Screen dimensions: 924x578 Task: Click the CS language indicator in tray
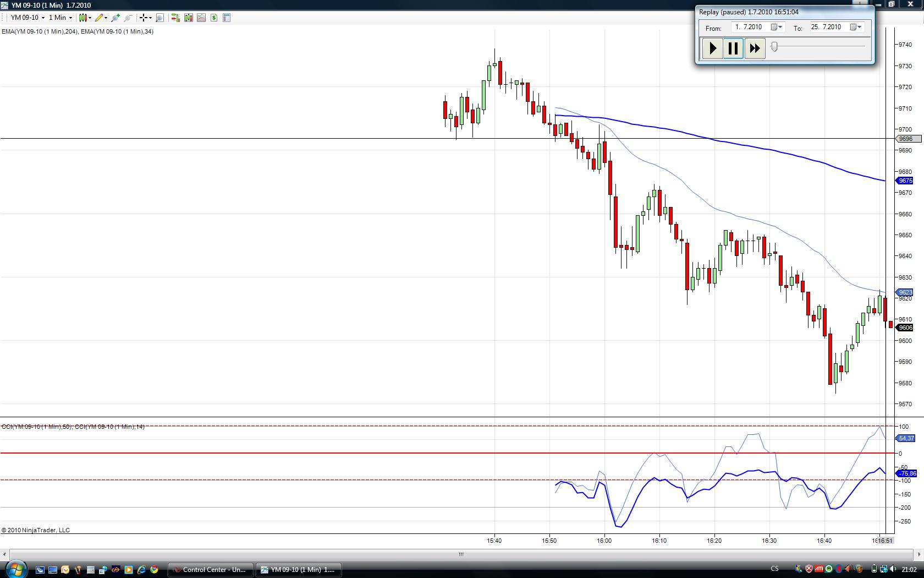(774, 569)
